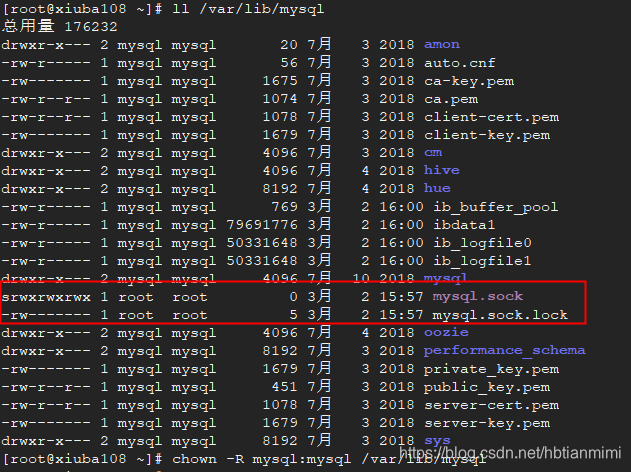The image size is (631, 472).
Task: Select the ibdata1 file name
Action: [464, 225]
